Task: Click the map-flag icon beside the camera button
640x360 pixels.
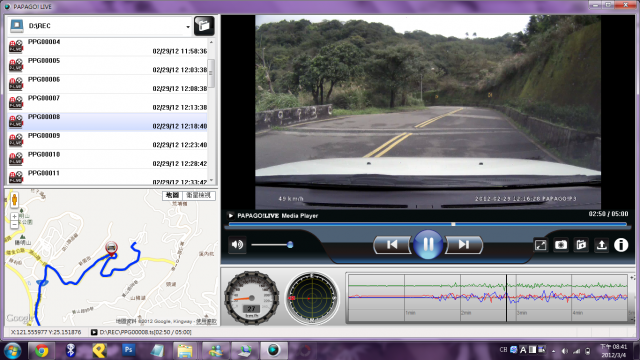Action: pos(581,245)
